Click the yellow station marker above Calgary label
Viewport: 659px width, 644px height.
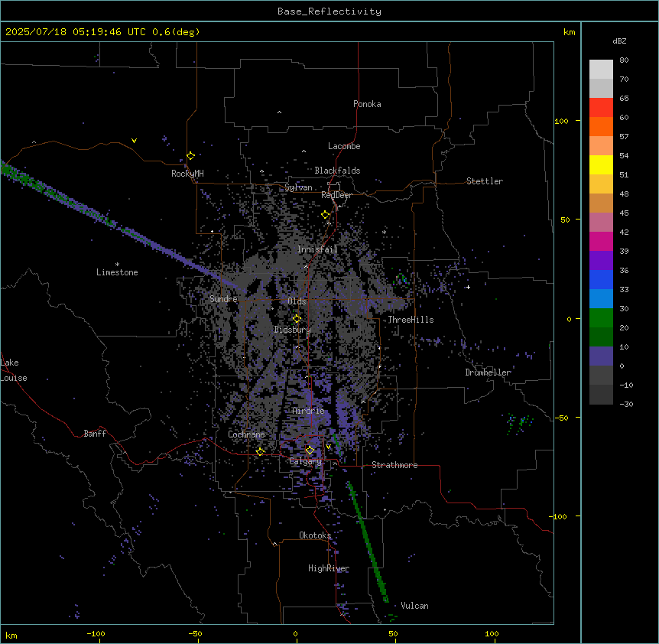(x=310, y=450)
